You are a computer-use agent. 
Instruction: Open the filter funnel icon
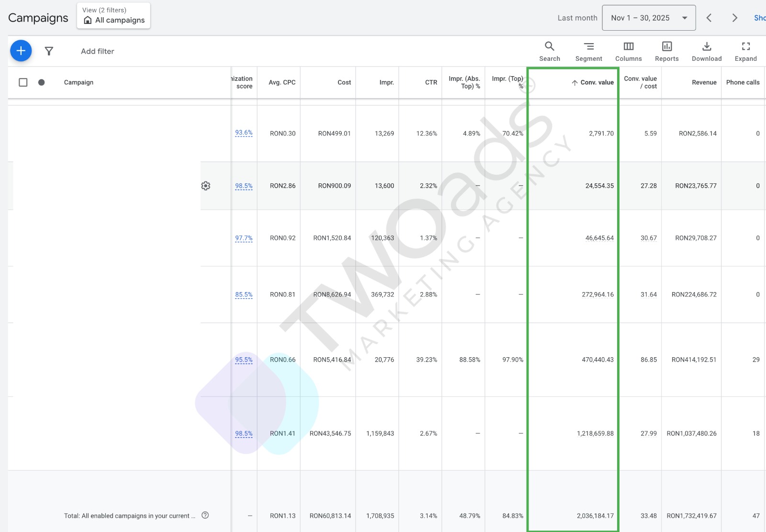[49, 51]
